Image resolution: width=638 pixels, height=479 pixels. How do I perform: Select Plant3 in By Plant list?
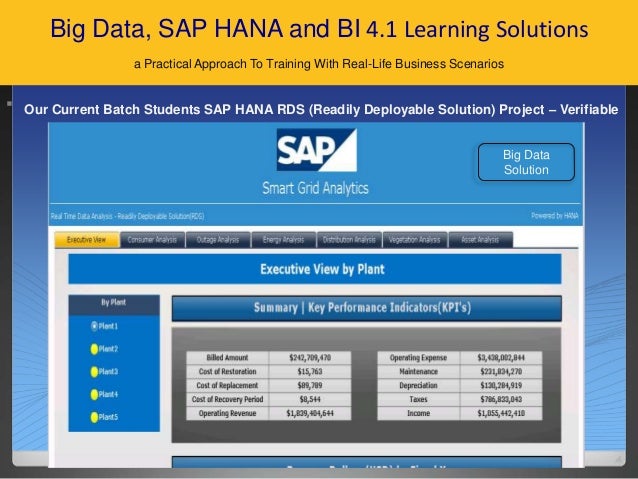94,372
